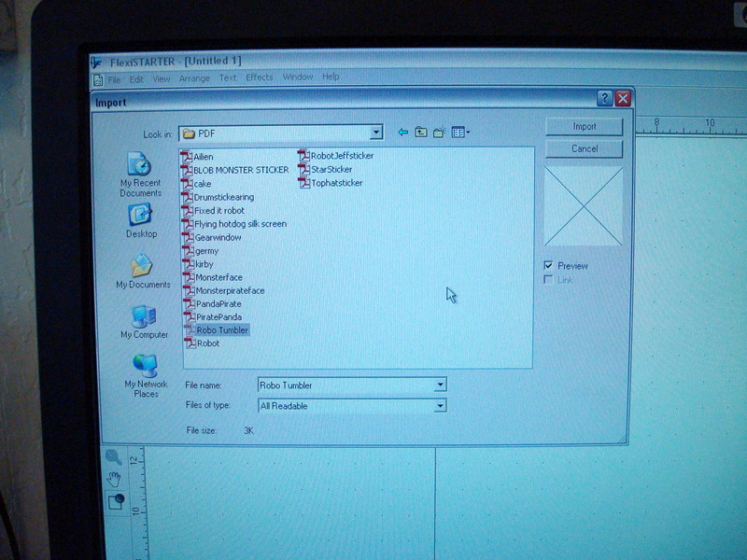The height and width of the screenshot is (560, 747).
Task: Click the Gearwindow PDF file icon
Action: [x=189, y=237]
